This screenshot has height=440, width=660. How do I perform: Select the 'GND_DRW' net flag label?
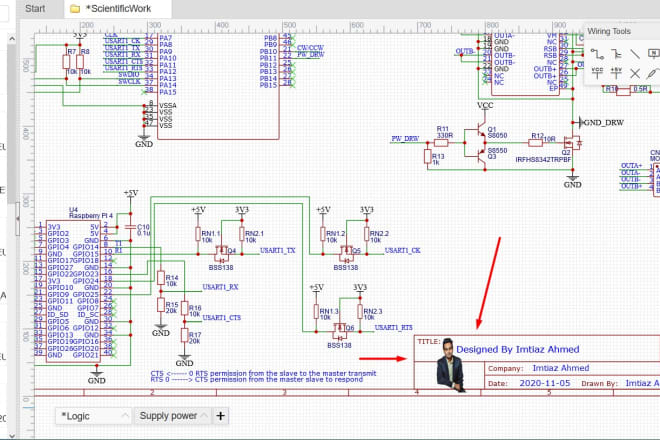(x=604, y=123)
